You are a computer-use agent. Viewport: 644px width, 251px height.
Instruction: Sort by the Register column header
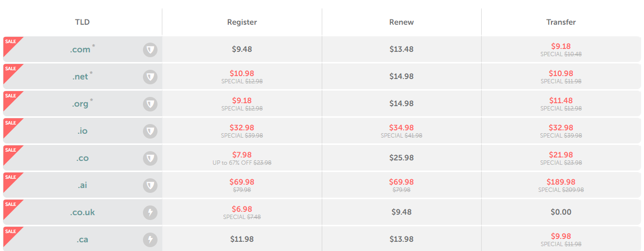pos(242,22)
